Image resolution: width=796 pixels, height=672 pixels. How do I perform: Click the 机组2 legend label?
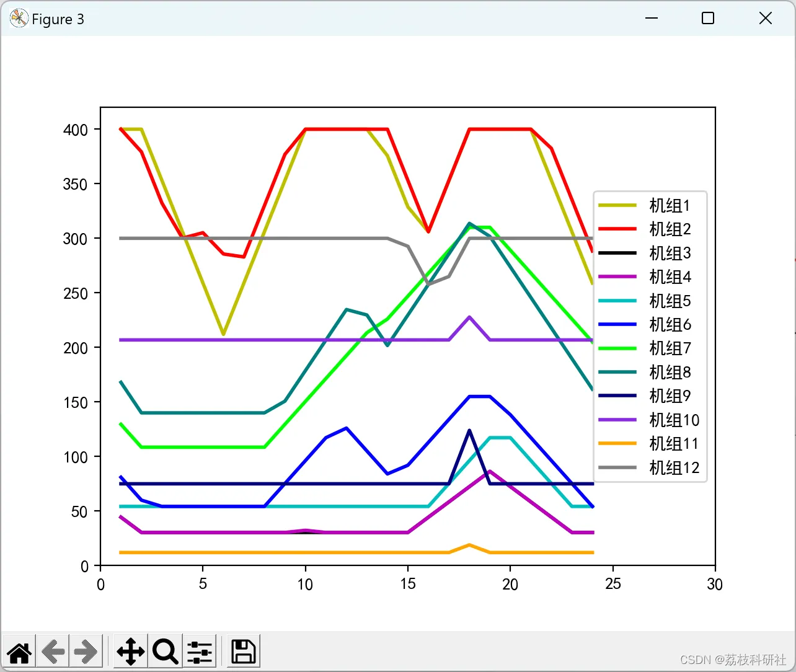click(x=670, y=229)
